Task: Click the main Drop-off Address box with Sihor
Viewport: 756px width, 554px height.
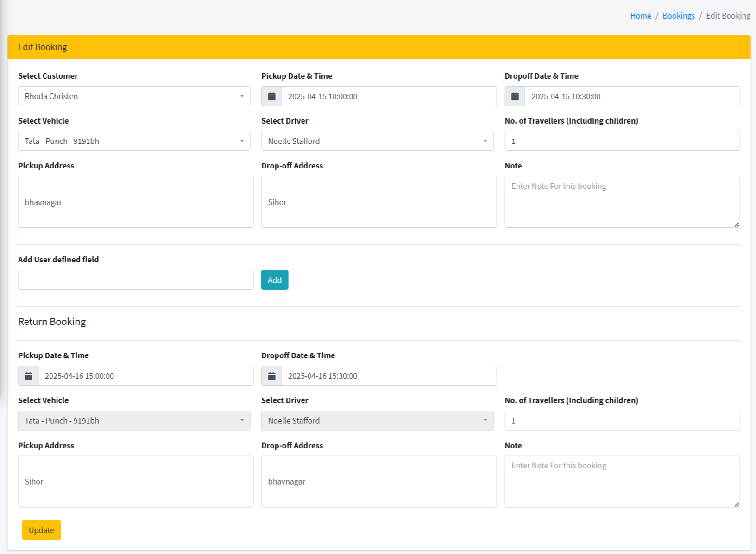Action: (378, 202)
